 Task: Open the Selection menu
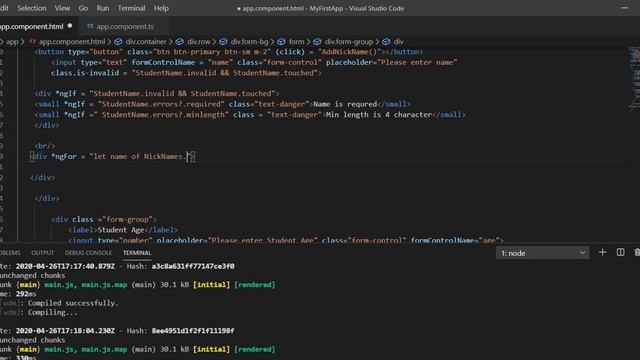[31, 8]
